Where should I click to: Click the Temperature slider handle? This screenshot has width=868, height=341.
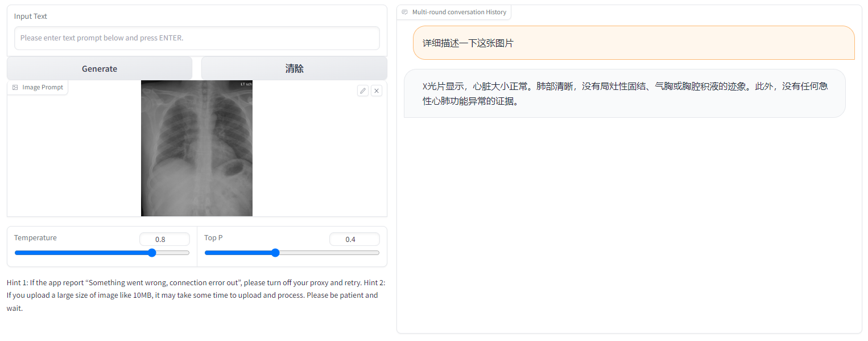point(151,252)
